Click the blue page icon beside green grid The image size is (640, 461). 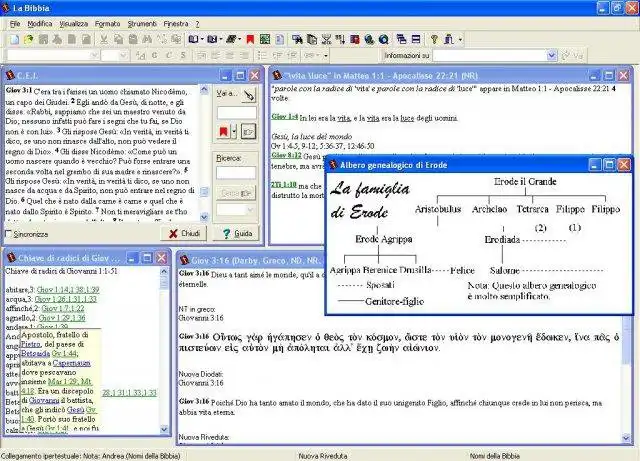click(x=280, y=39)
